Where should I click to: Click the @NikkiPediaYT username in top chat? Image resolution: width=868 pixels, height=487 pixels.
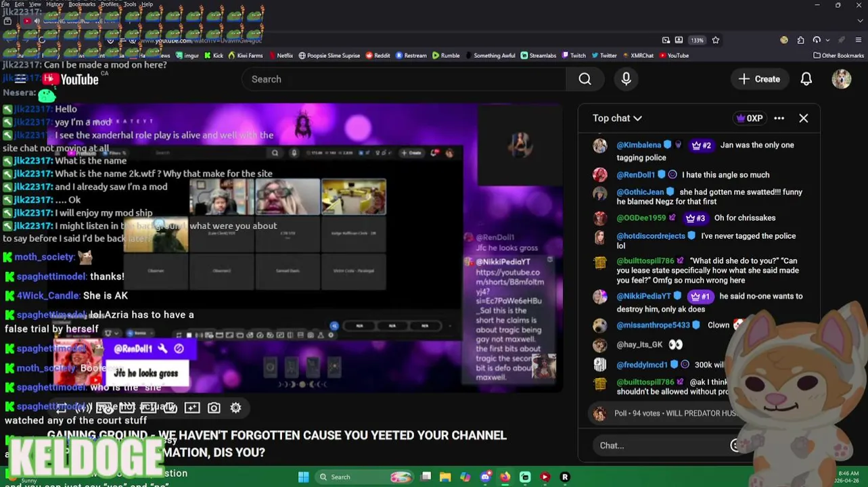coord(643,296)
